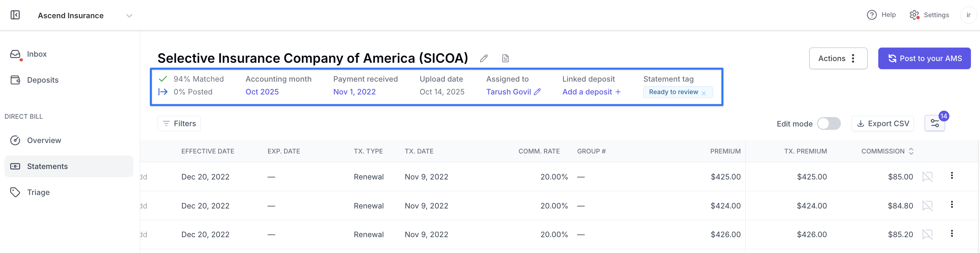Open the Filters panel
This screenshot has width=980, height=253.
tap(179, 123)
